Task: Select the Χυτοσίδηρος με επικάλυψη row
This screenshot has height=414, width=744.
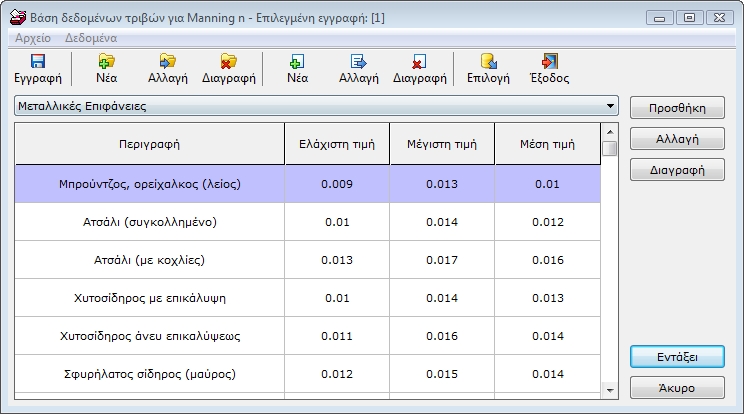Action: [149, 297]
